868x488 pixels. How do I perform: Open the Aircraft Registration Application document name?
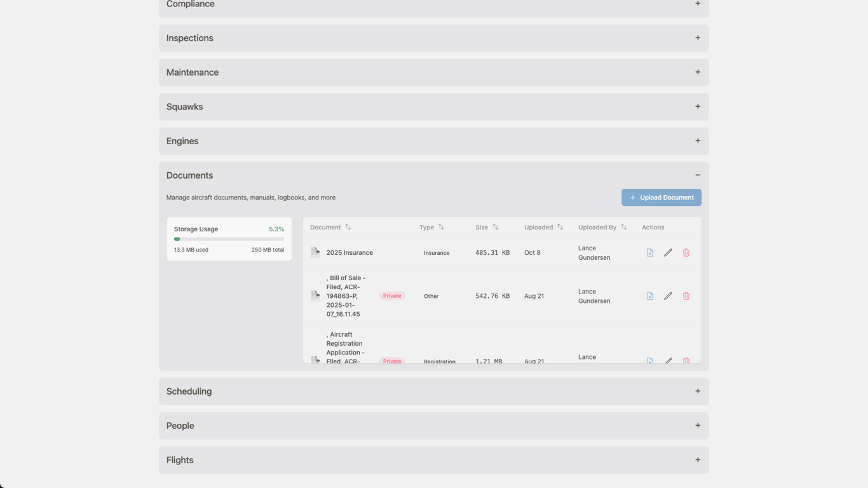(346, 348)
